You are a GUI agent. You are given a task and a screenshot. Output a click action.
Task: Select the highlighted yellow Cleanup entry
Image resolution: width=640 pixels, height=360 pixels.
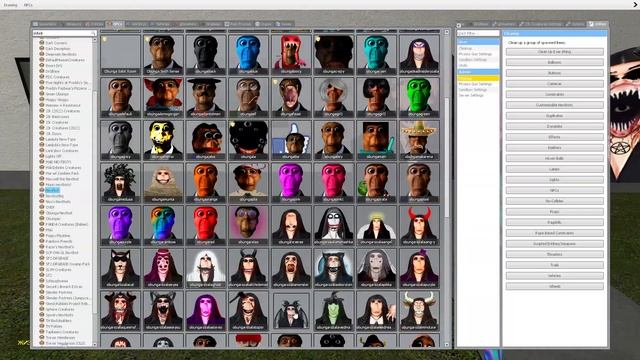click(x=478, y=78)
